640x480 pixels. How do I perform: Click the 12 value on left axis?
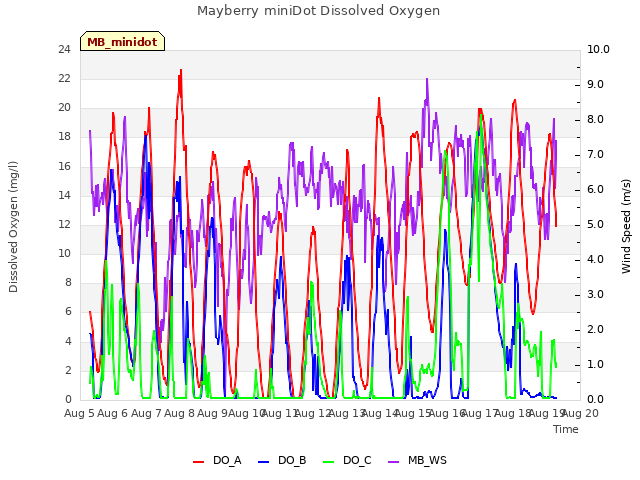click(x=64, y=224)
